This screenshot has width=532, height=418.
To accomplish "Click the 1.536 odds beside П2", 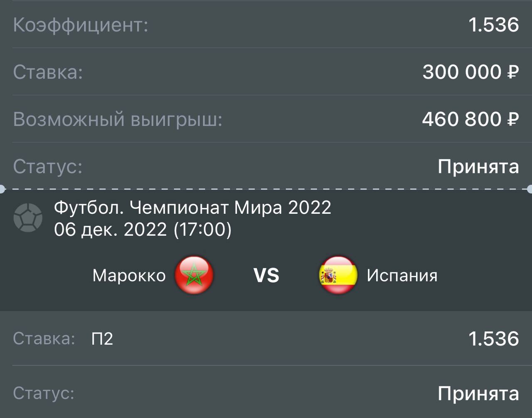I will coord(494,339).
